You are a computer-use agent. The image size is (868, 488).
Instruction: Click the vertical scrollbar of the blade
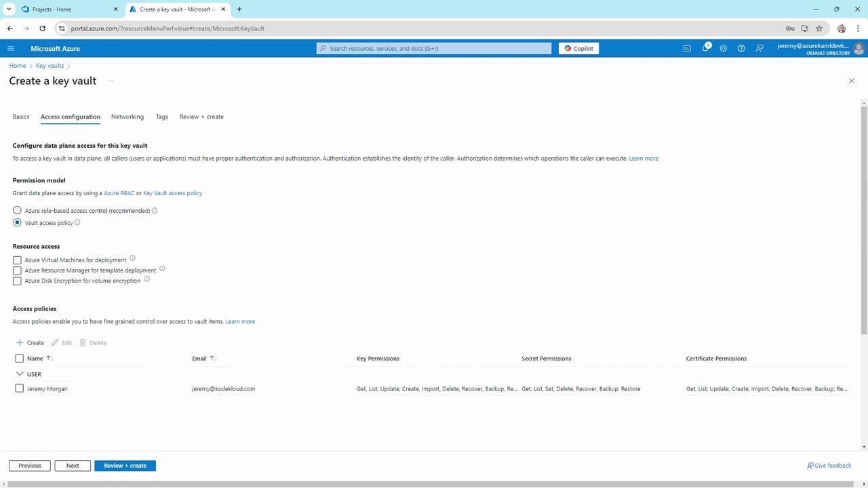point(863,220)
